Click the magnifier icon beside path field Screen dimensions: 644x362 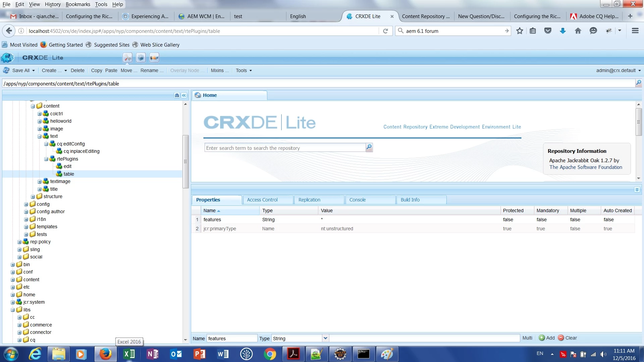point(638,83)
